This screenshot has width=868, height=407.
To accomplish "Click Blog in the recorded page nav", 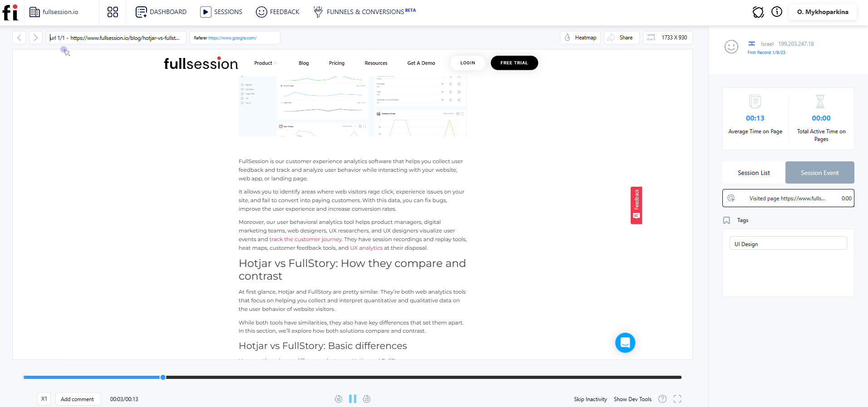I will click(304, 63).
